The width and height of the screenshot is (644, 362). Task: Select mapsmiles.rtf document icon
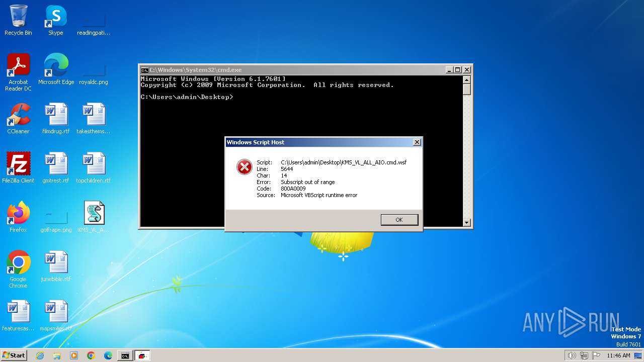coord(56,316)
